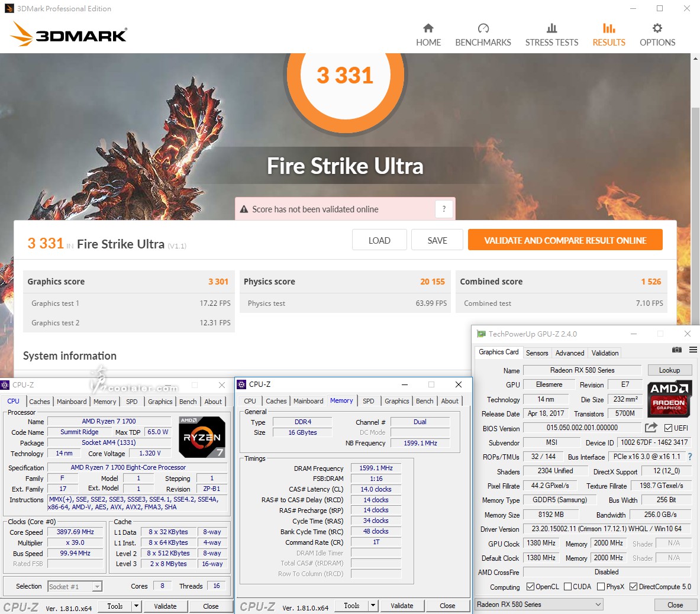Take GPU-Z screenshot with camera icon
The width and height of the screenshot is (700, 614).
tap(677, 350)
